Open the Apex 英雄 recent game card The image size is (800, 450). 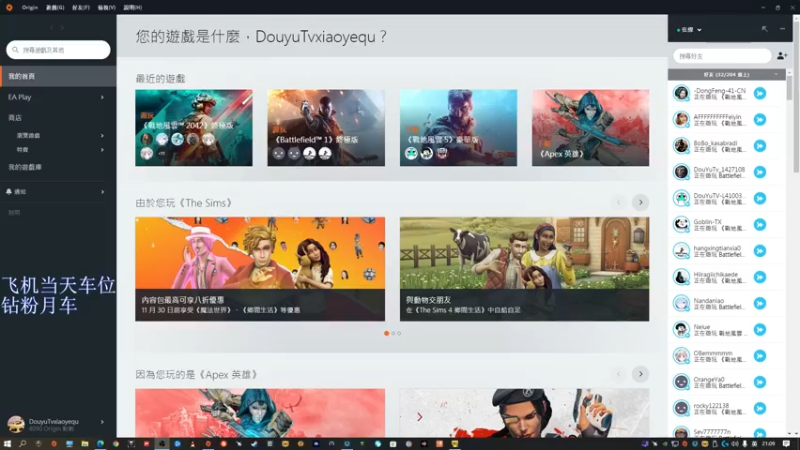point(590,128)
